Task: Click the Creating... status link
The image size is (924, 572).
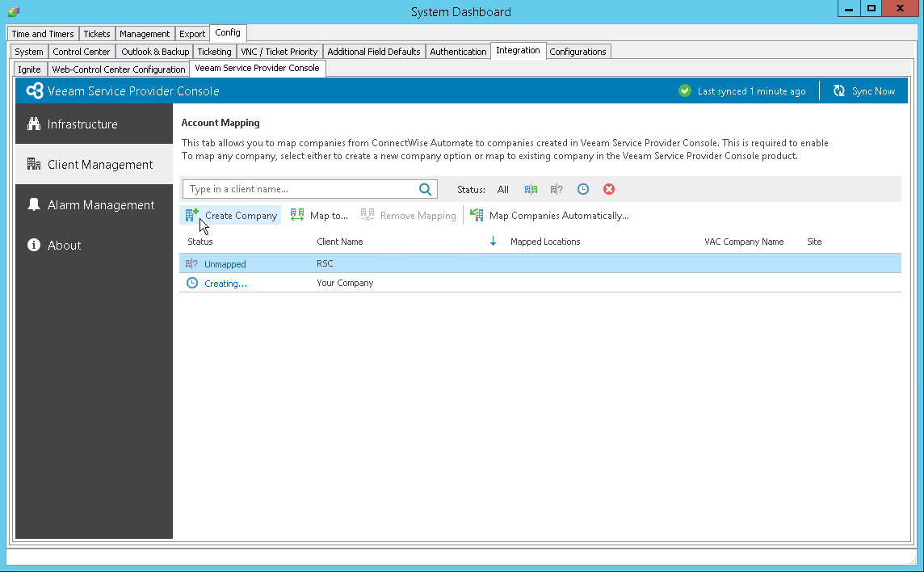Action: (225, 284)
